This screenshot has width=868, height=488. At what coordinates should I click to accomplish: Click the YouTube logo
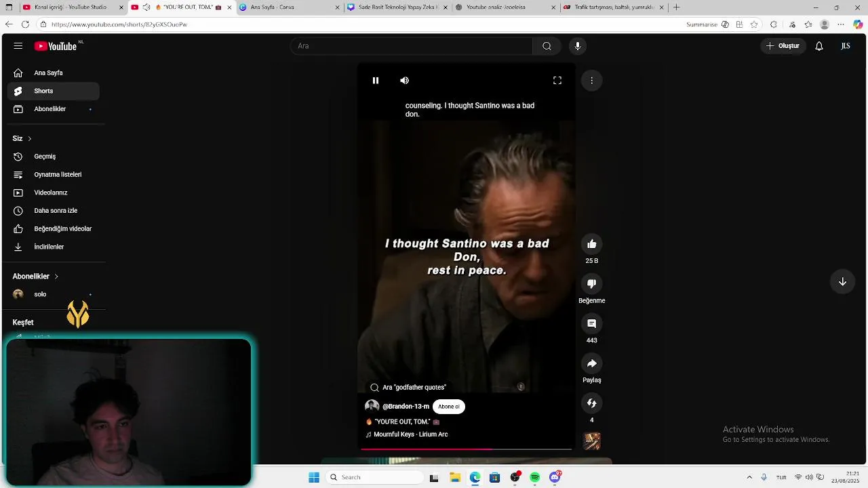56,46
